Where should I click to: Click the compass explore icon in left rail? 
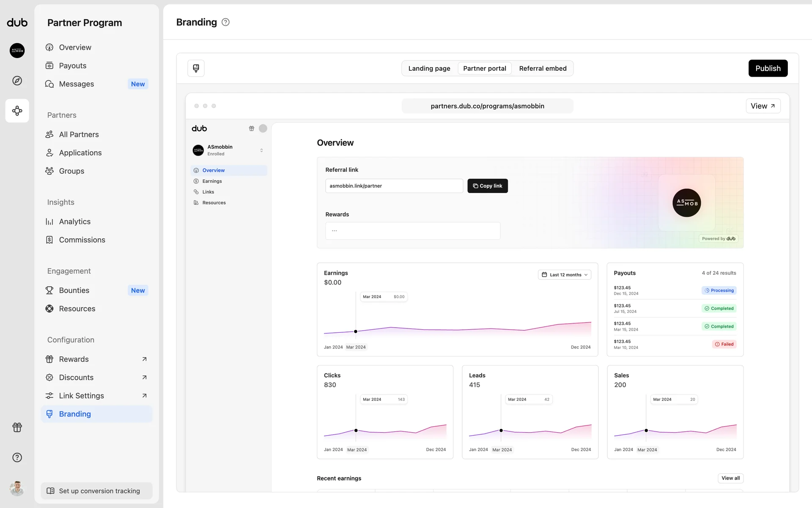click(x=17, y=80)
